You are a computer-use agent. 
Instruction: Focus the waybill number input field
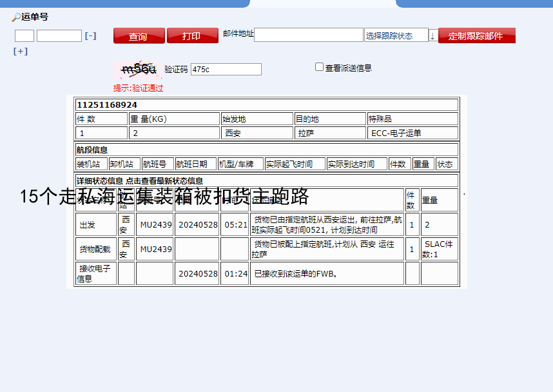(x=59, y=36)
